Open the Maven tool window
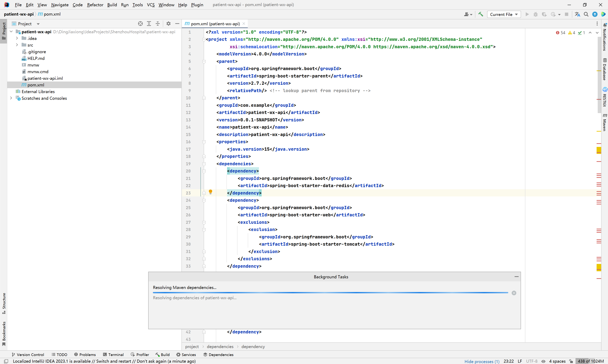Screen dimensions: 608x364 [x=605, y=122]
